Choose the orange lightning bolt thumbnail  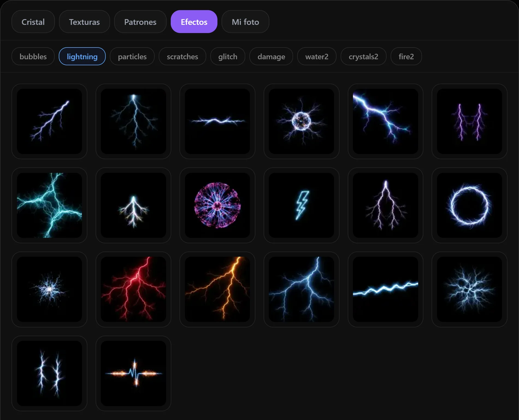click(x=217, y=289)
